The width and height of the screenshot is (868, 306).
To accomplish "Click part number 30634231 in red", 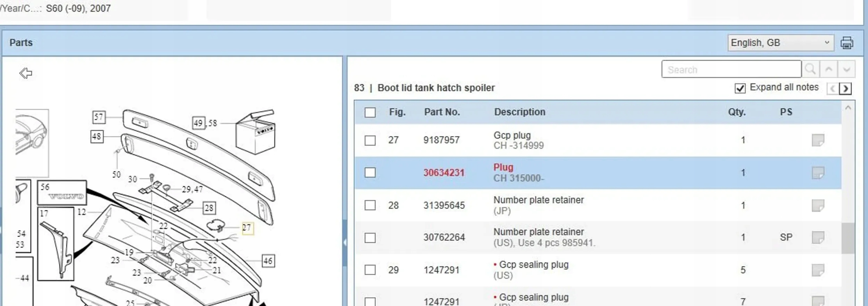I will tap(444, 173).
